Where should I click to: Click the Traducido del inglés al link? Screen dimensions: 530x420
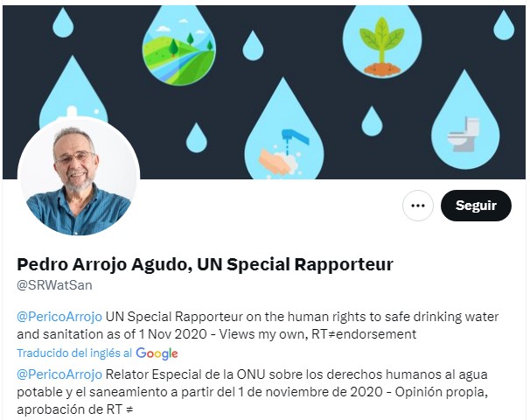tap(74, 353)
